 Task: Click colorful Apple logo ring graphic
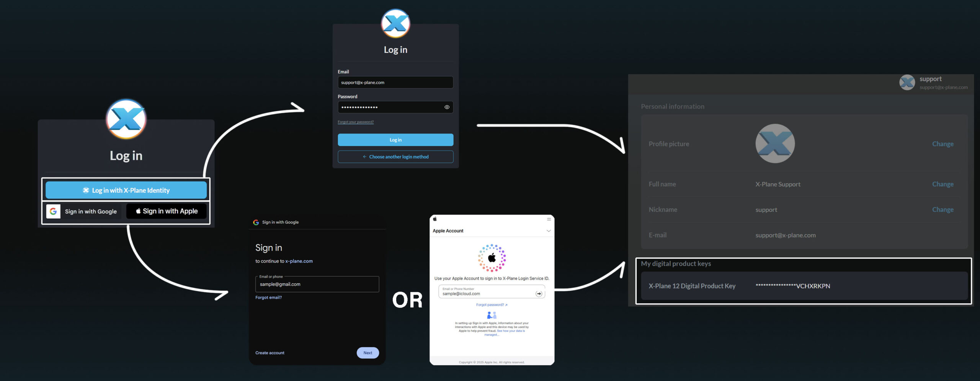click(x=492, y=258)
